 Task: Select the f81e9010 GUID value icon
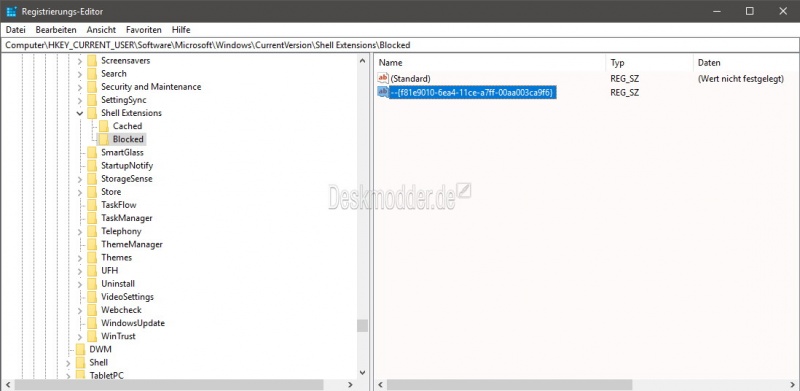point(383,92)
